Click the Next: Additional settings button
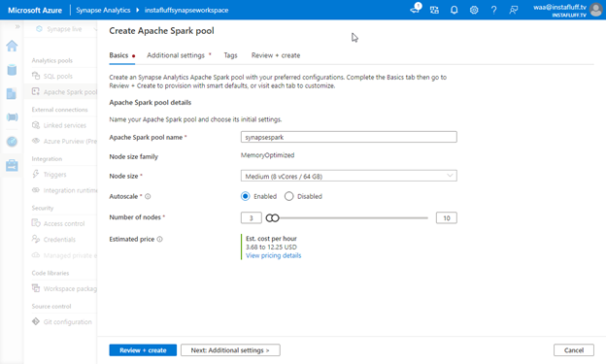 tap(230, 350)
